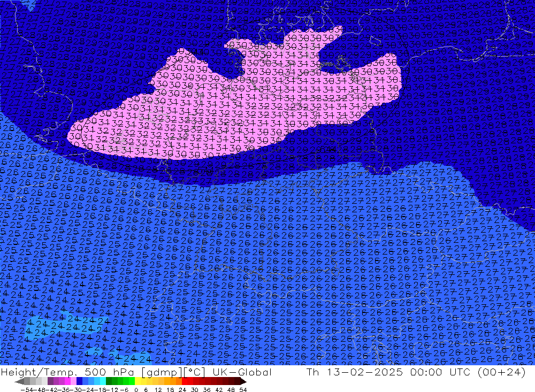This screenshot has width=535, height=392.
Task: Click the Height/Temp. title text
Action: 39,373
